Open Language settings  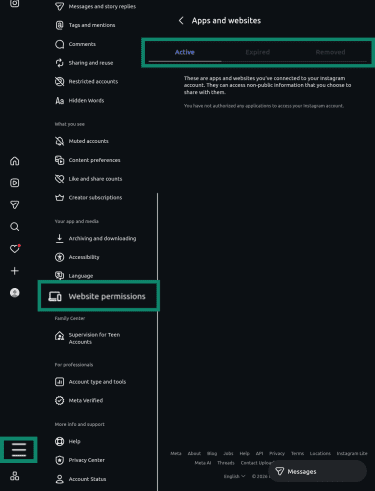tap(74, 276)
